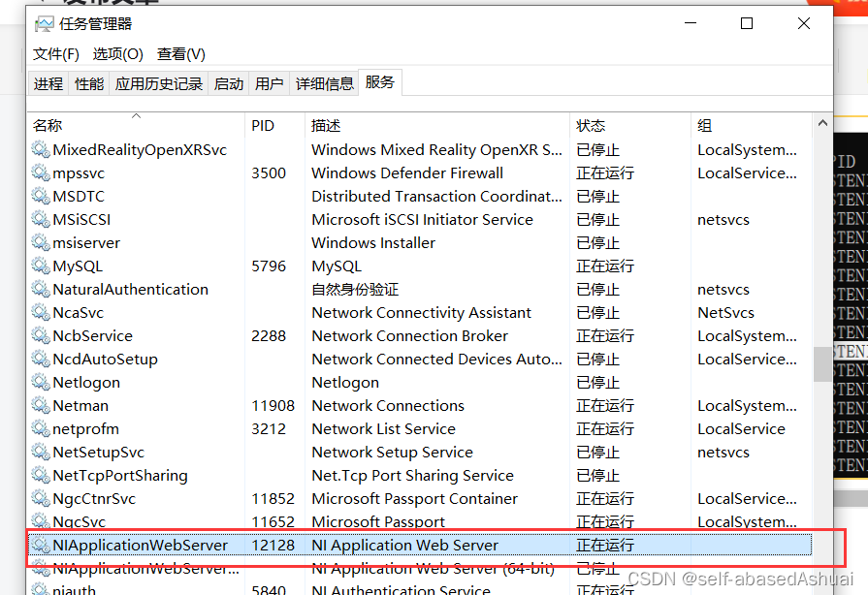Click the Microsoft Passport Container description
Screen dimensions: 868x595
click(x=415, y=498)
